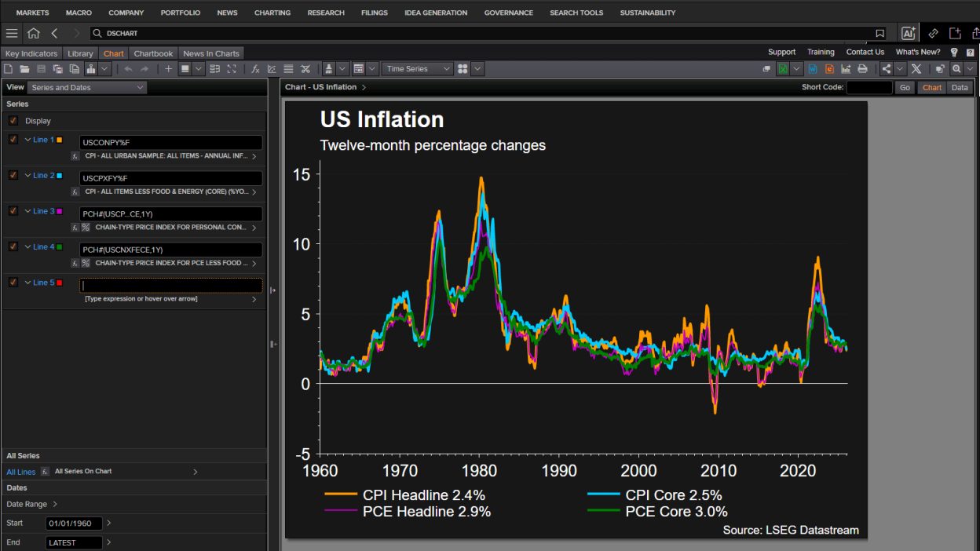Viewport: 980px width, 551px height.
Task: Switch to the Data view button
Action: click(960, 88)
